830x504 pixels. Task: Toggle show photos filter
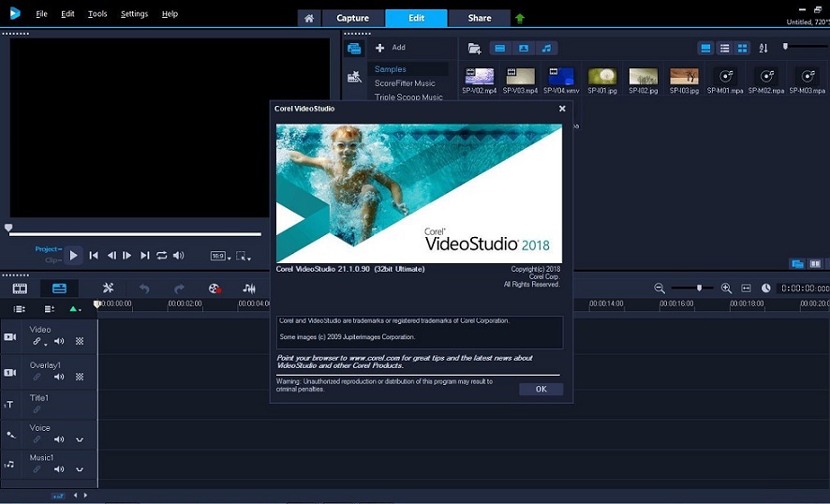pyautogui.click(x=524, y=49)
